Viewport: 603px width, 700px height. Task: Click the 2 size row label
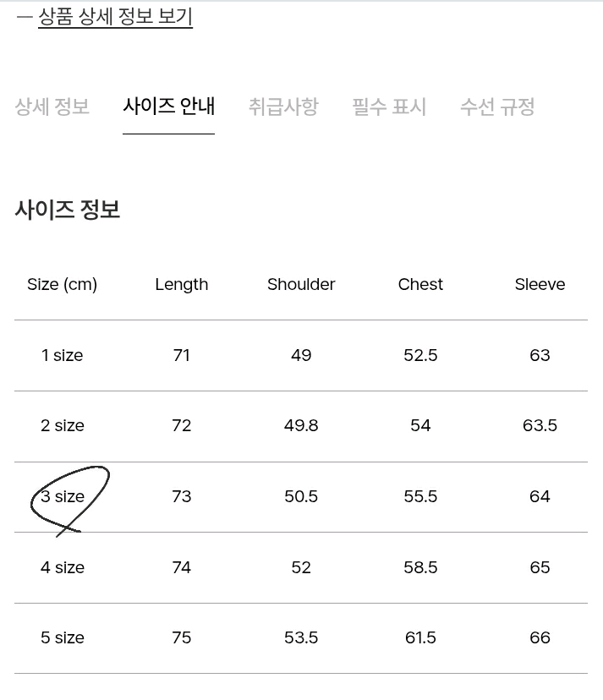(x=62, y=425)
